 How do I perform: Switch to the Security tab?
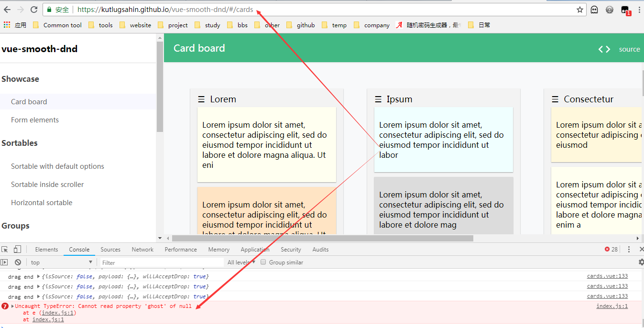291,250
